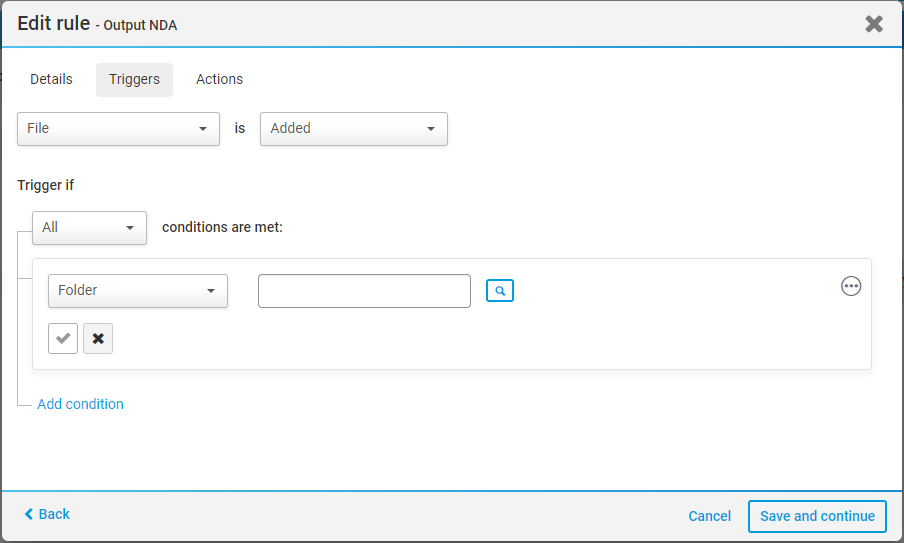Switch to the Details tab

click(x=51, y=79)
